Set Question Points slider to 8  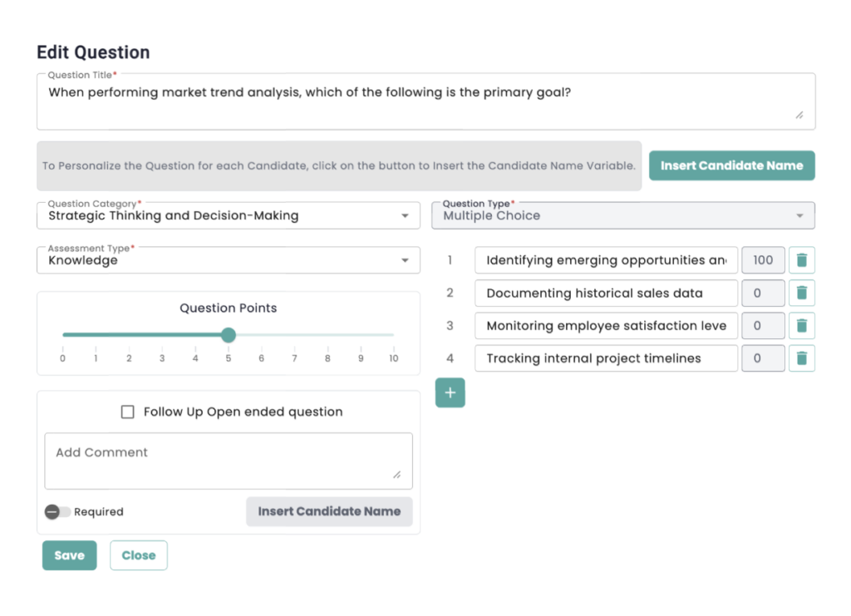327,335
